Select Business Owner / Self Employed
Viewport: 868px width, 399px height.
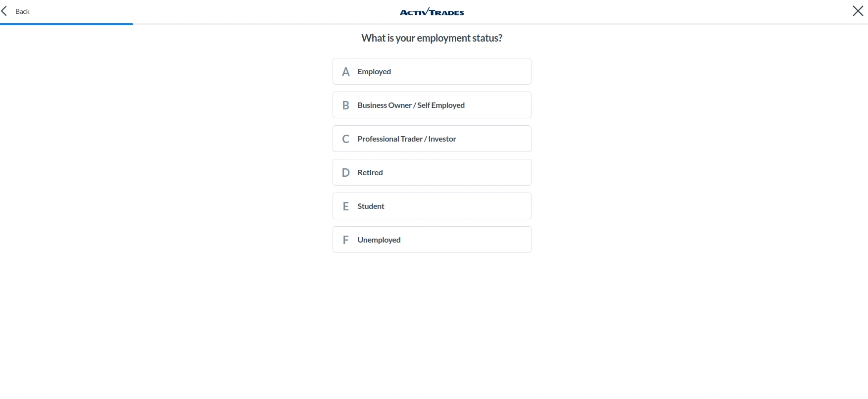pos(432,105)
